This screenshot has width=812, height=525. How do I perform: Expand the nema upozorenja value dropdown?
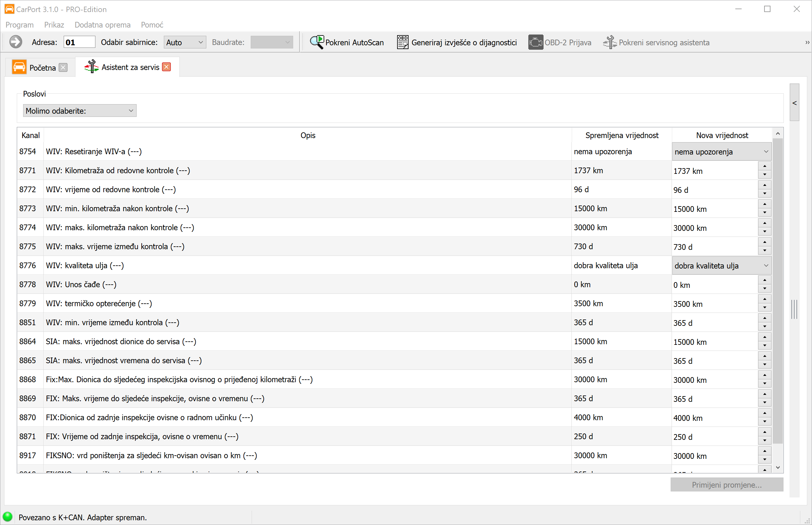click(722, 152)
